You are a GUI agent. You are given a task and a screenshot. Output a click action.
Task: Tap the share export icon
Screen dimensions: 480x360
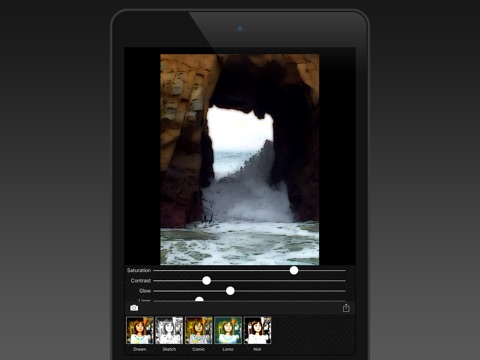(346, 308)
